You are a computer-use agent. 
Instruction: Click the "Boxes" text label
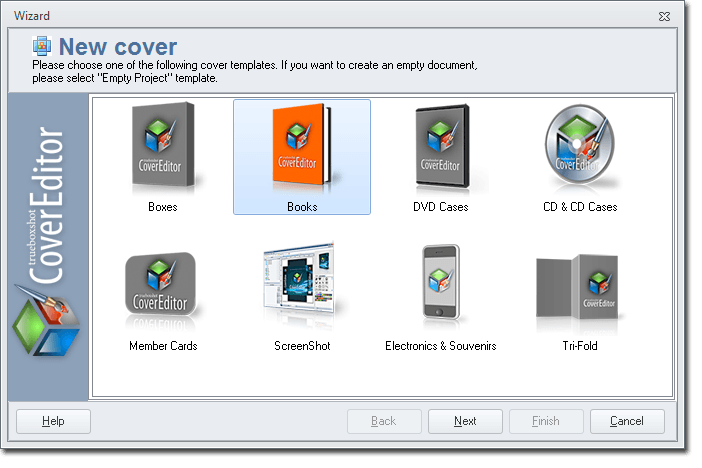coord(163,207)
